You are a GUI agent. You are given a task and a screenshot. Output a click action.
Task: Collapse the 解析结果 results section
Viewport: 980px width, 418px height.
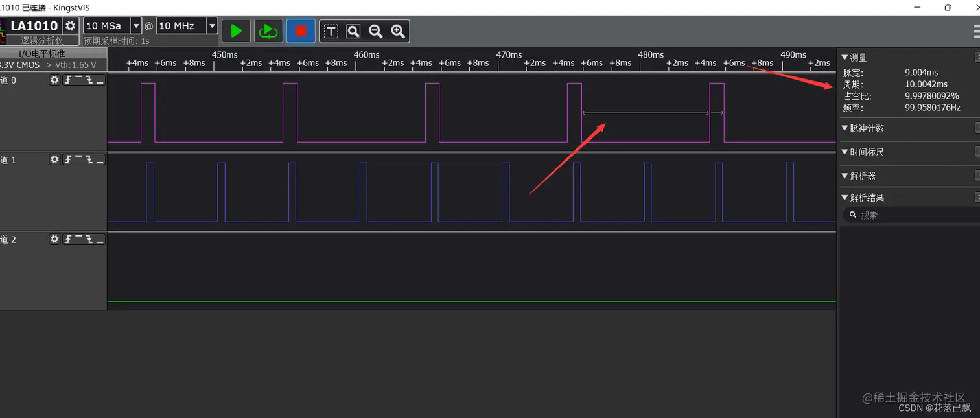845,198
